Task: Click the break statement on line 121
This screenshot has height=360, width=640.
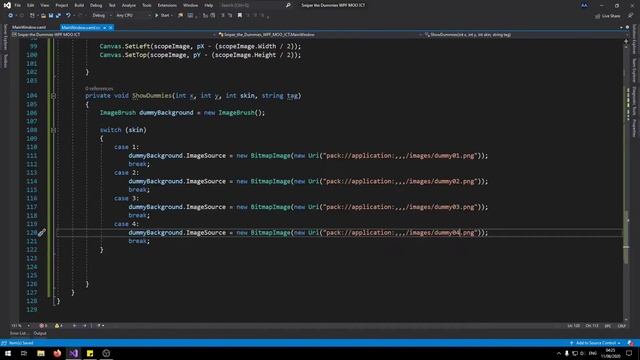Action: pos(139,241)
